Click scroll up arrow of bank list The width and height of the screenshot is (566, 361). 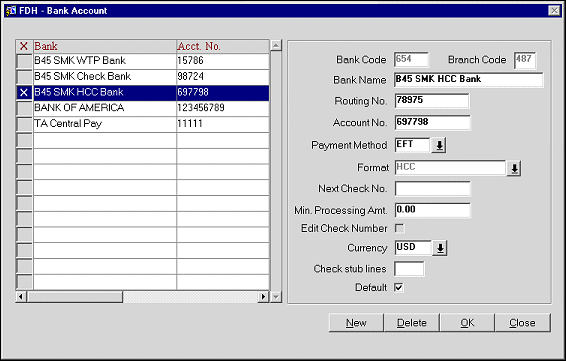tap(276, 45)
